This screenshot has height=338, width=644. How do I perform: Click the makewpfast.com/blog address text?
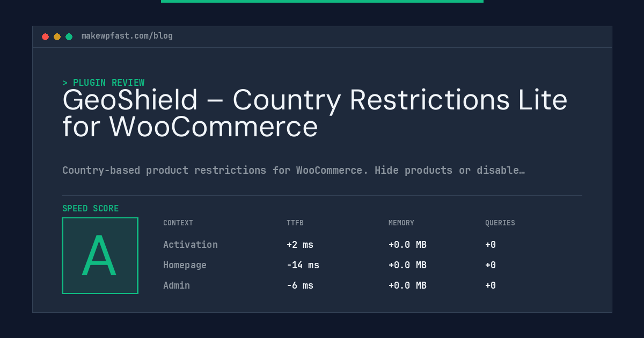127,36
